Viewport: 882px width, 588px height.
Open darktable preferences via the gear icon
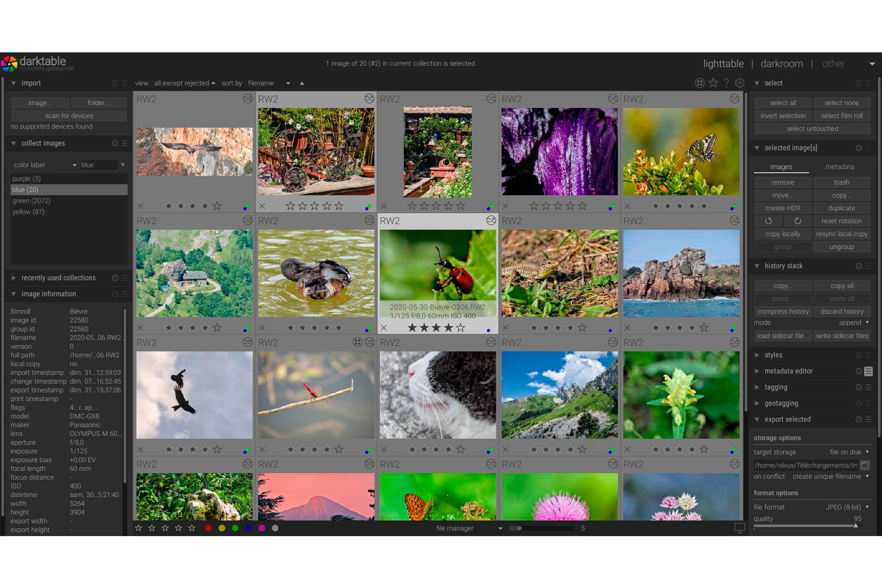tap(740, 83)
